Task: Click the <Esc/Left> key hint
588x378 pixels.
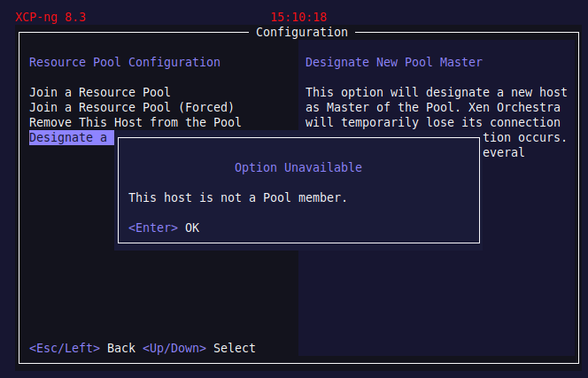Action: tap(65, 348)
